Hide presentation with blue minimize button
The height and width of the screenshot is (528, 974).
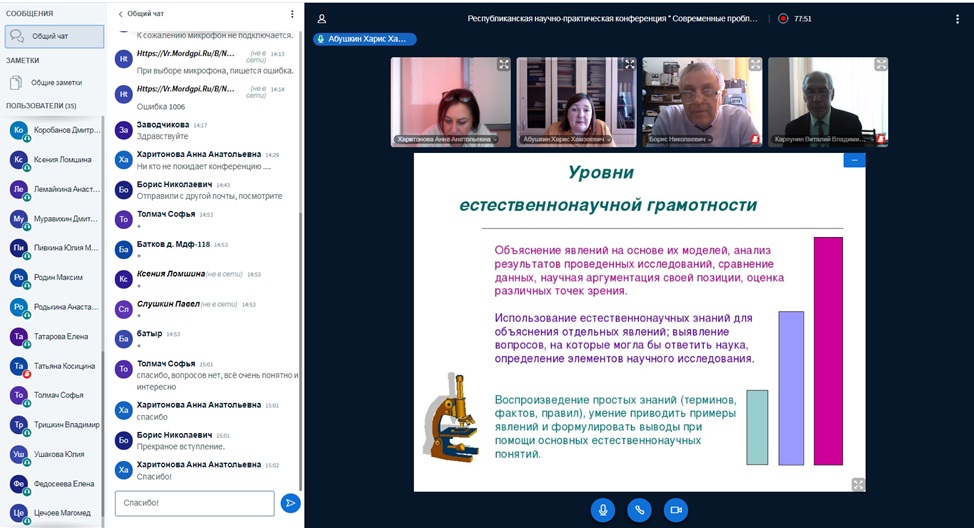click(x=854, y=160)
